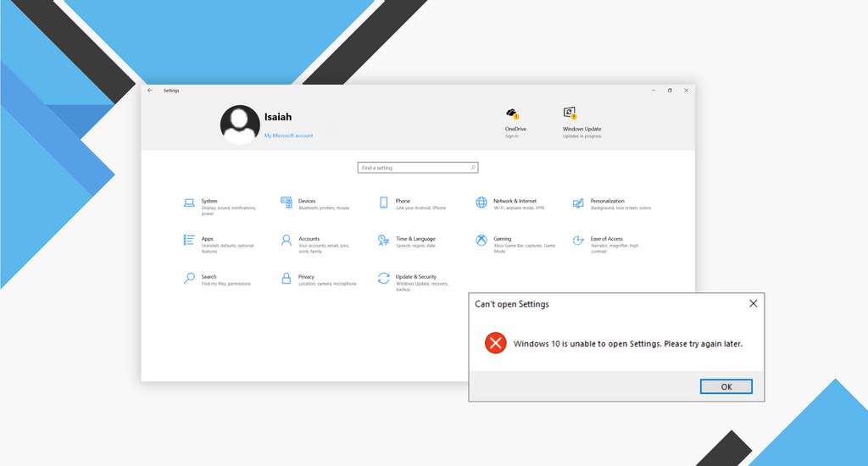Open the System settings laptop icon
Image resolution: width=868 pixels, height=466 pixels.
(189, 203)
